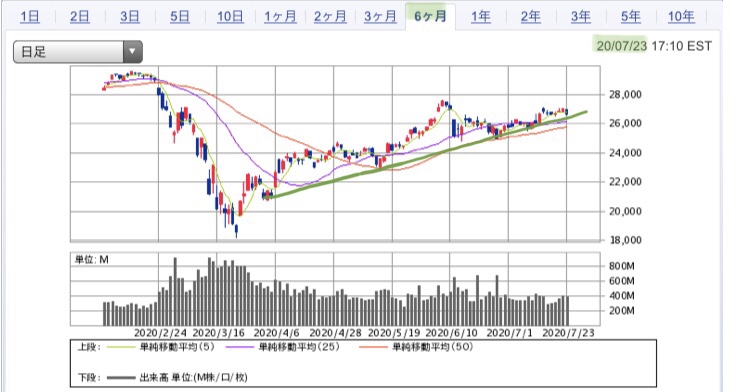This screenshot has width=737, height=392.
Task: Click the green 単純移動平均(5) legend line
Action: point(121,348)
